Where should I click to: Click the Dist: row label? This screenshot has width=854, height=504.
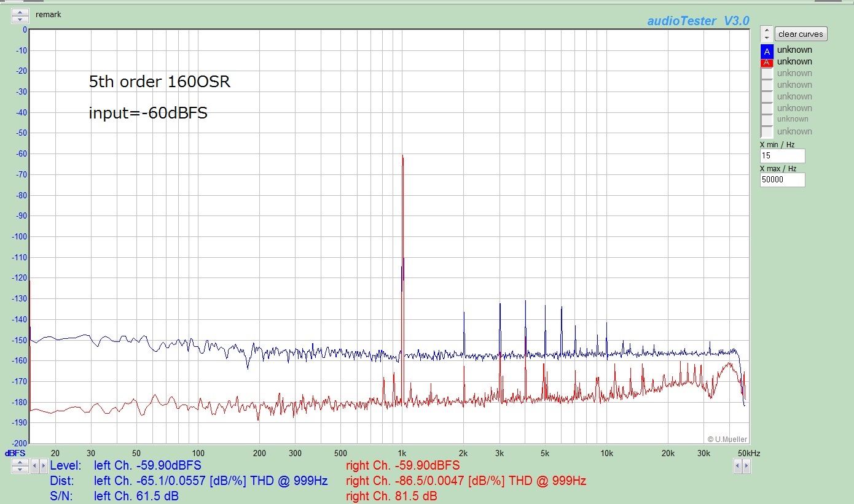pyautogui.click(x=61, y=481)
